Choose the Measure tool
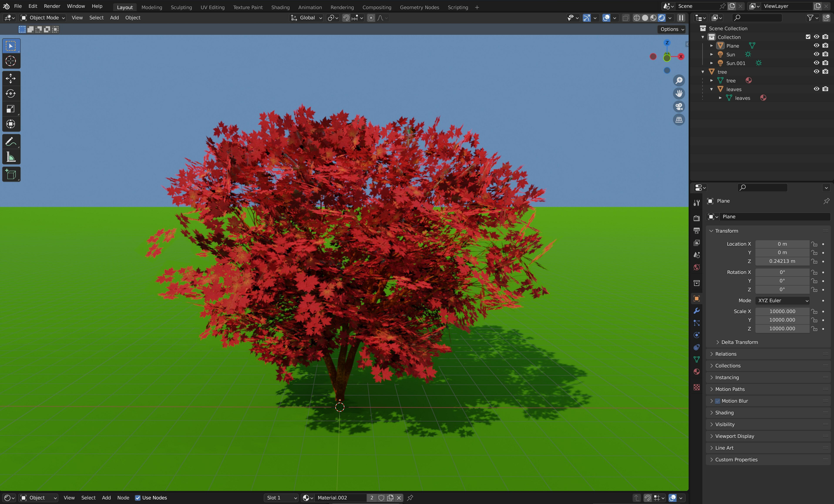Screen dimensions: 834x504 [x=11, y=157]
